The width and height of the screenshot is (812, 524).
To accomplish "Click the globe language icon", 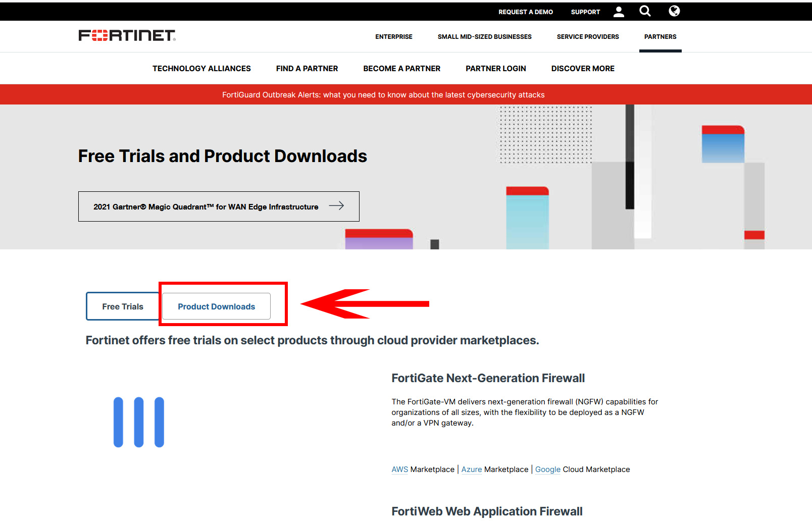I will (674, 11).
